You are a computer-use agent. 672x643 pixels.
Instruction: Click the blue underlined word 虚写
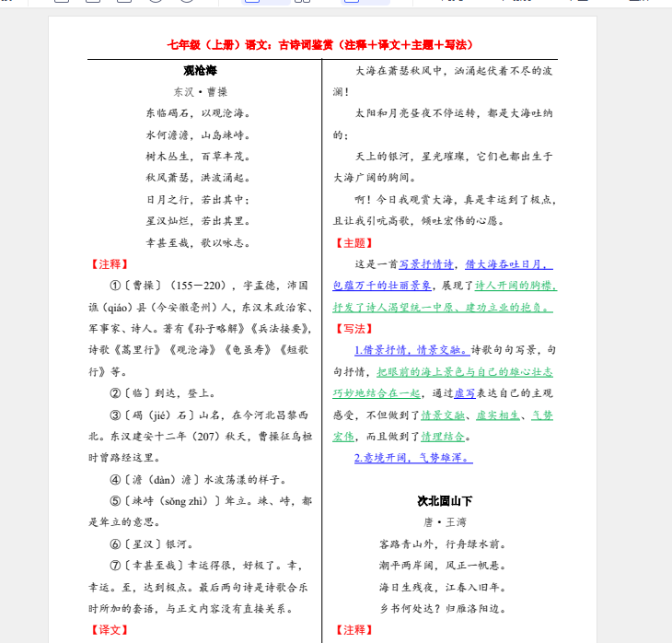(465, 393)
